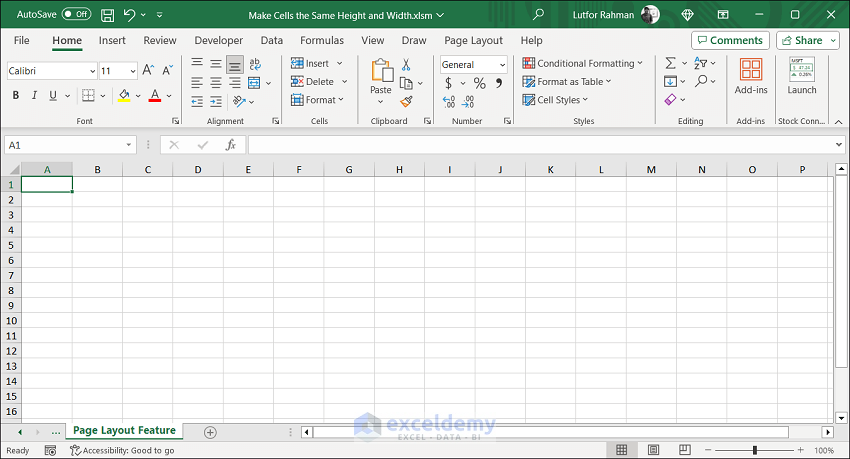This screenshot has height=459, width=850.
Task: Toggle Center horizontal alignment
Action: tap(216, 83)
